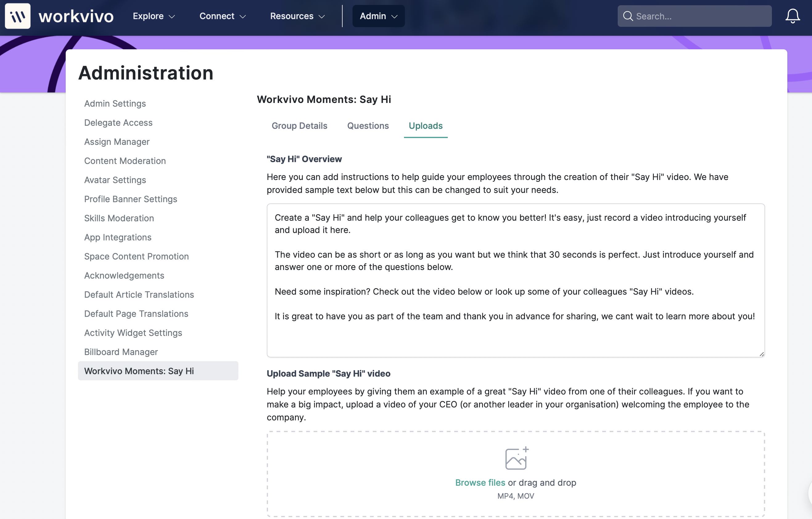
Task: Click the image upload icon
Action: click(x=516, y=458)
